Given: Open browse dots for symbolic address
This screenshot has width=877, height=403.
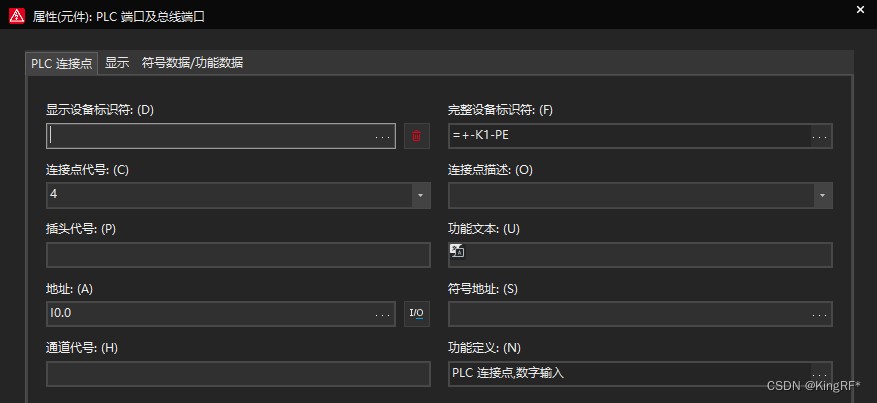Looking at the screenshot, I should tap(820, 314).
